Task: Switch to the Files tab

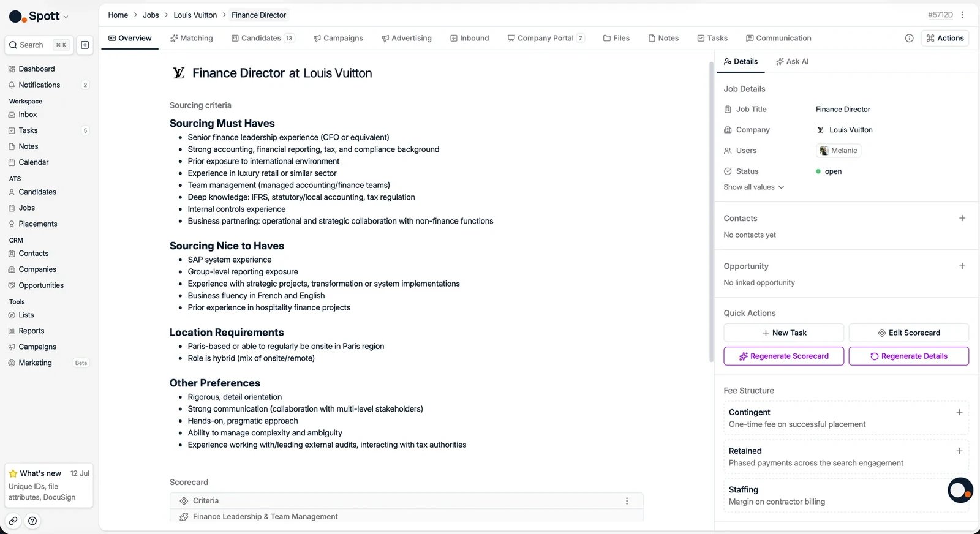Action: 616,38
